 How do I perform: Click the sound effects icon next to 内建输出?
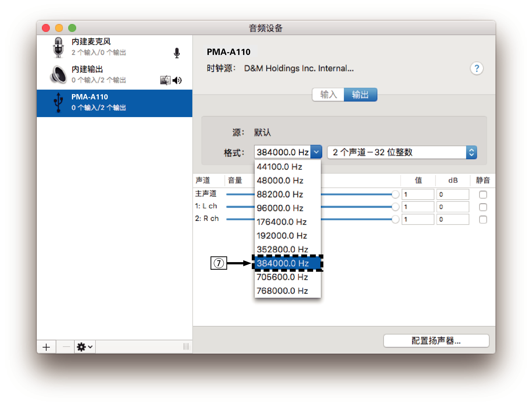click(165, 80)
